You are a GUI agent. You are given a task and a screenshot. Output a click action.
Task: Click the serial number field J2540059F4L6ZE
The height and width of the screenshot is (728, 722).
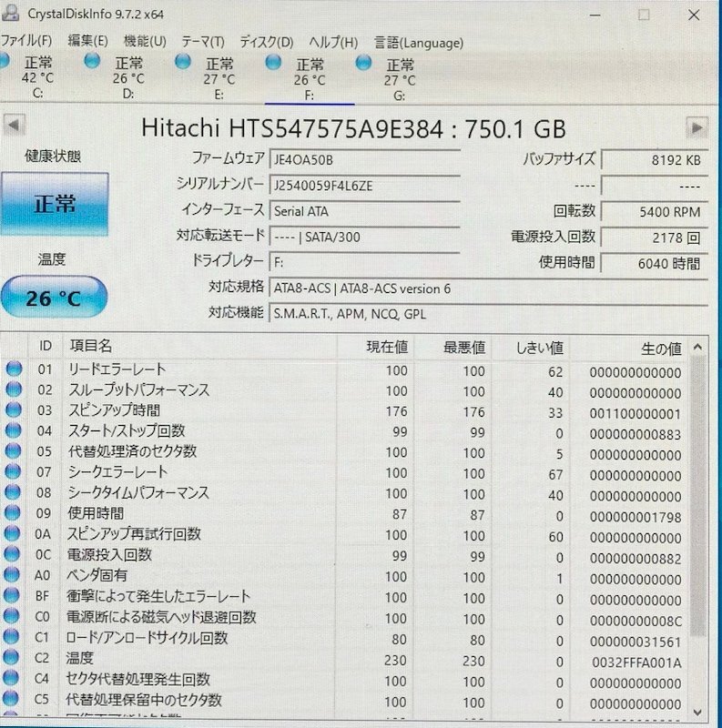(365, 186)
